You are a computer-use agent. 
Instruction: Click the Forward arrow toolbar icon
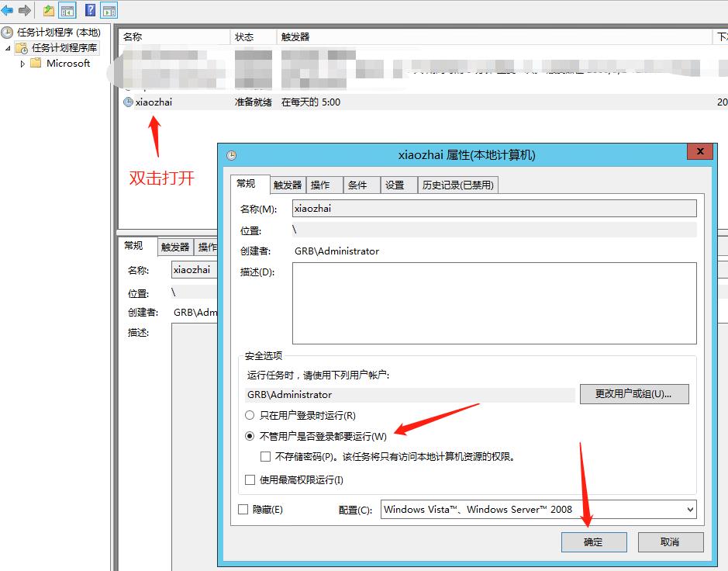click(x=25, y=10)
